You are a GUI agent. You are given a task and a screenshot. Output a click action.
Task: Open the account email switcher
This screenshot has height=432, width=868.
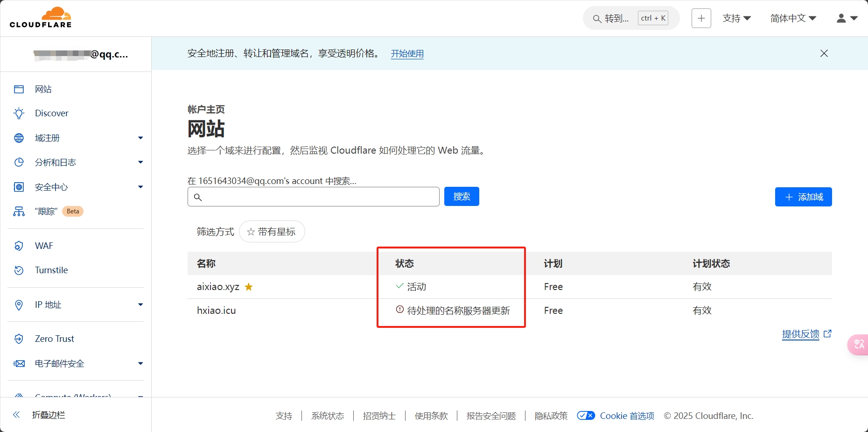(80, 54)
